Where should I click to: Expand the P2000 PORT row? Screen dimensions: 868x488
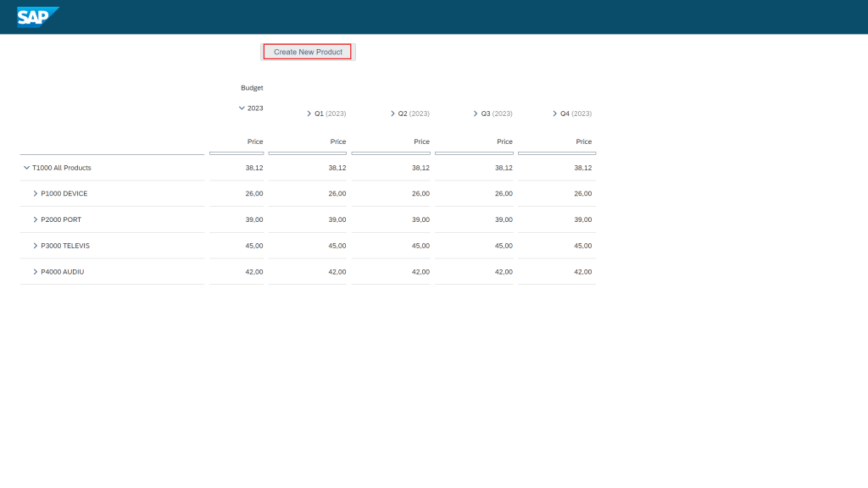tap(36, 219)
